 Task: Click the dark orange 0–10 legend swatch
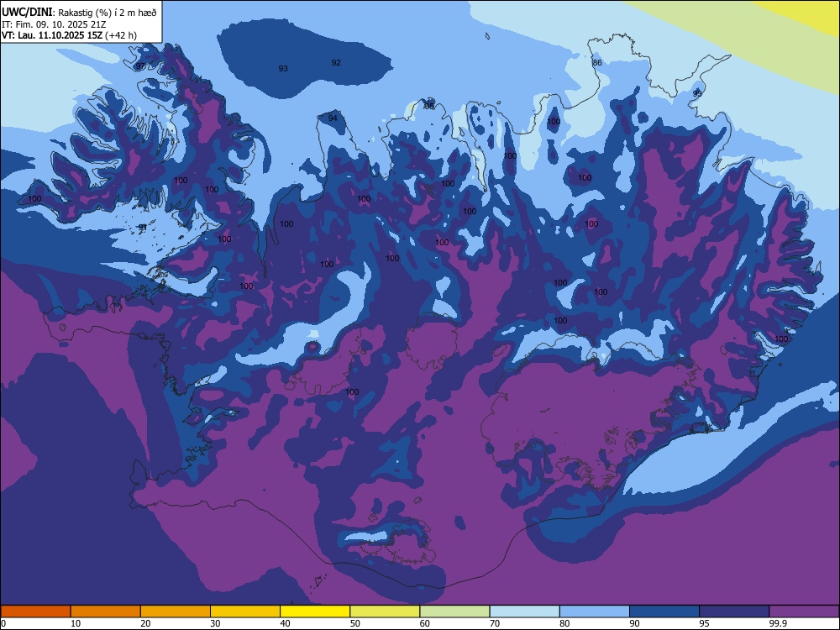(35, 612)
